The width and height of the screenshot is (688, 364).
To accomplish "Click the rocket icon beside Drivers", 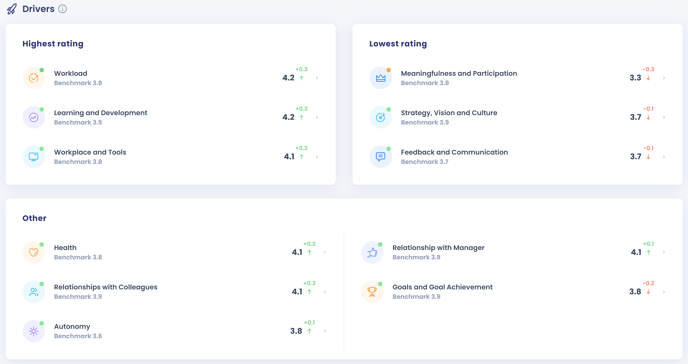I will tap(12, 9).
